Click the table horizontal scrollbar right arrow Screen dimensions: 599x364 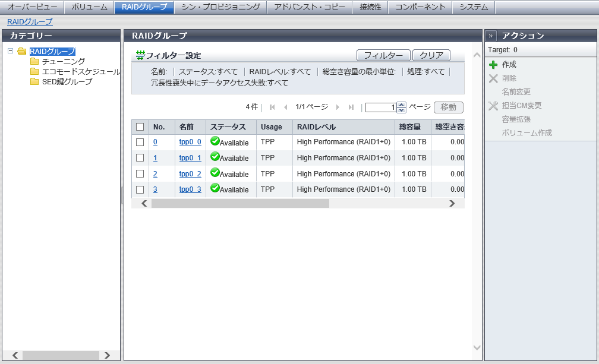[452, 203]
